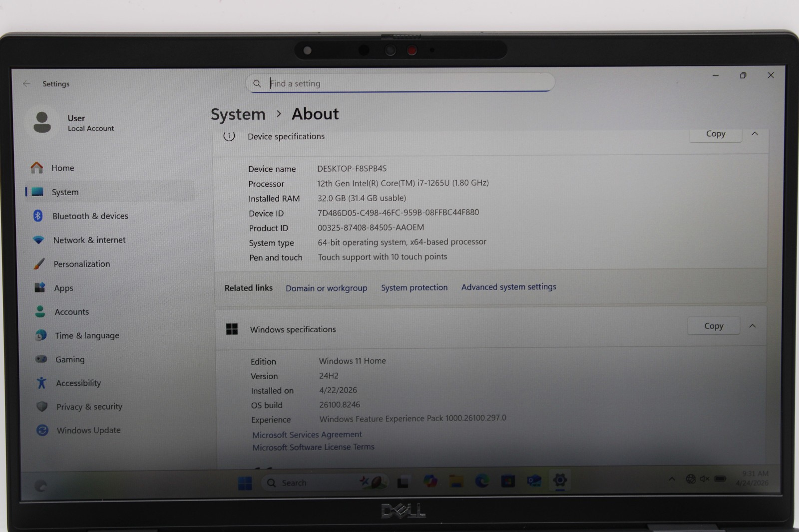Open the Domain or workgroup link
Image resolution: width=799 pixels, height=532 pixels.
(326, 288)
